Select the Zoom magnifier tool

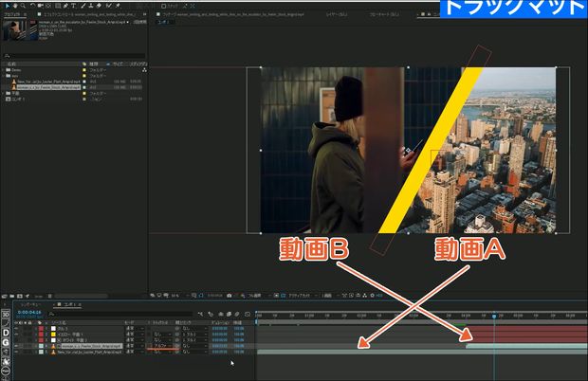[x=23, y=6]
